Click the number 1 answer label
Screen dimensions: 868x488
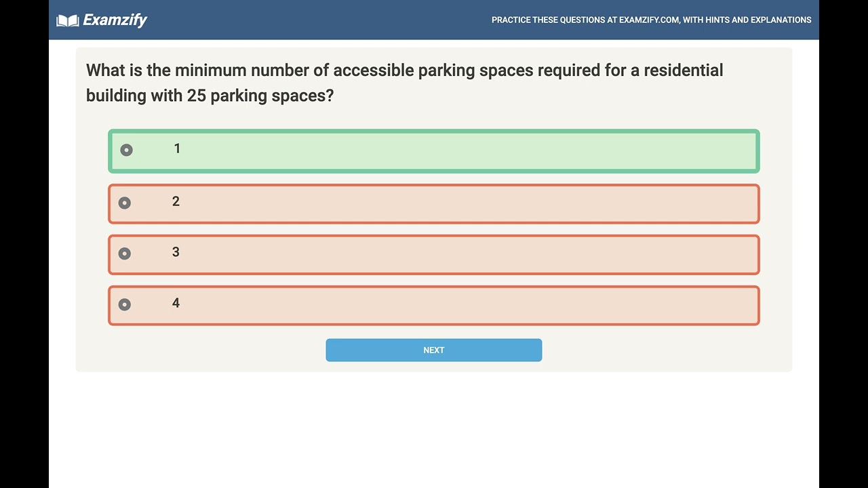(177, 148)
